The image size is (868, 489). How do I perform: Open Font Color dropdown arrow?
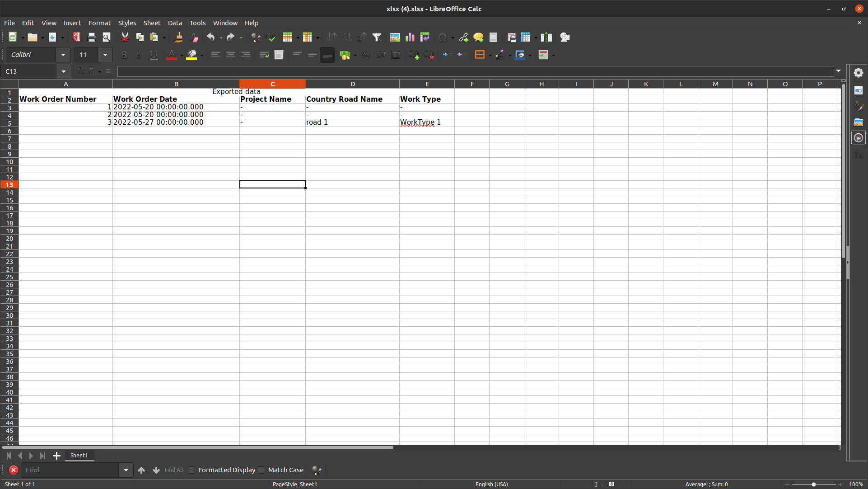click(x=182, y=56)
